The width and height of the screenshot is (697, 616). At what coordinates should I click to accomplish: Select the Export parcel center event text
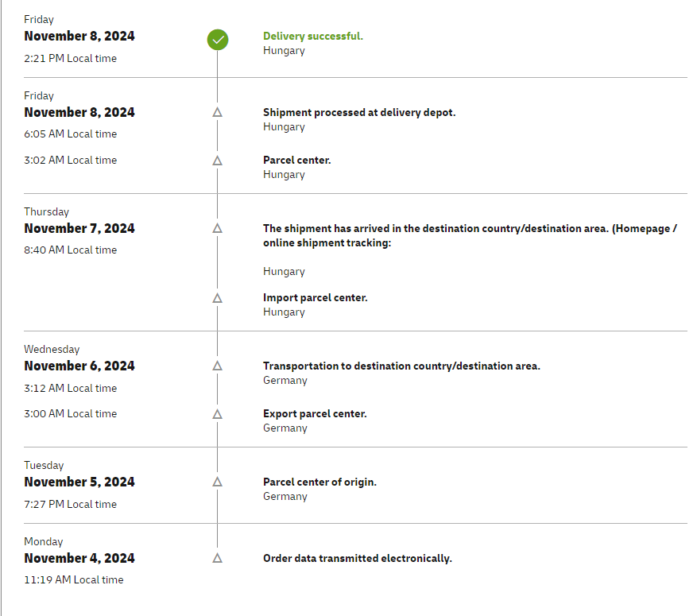(315, 414)
